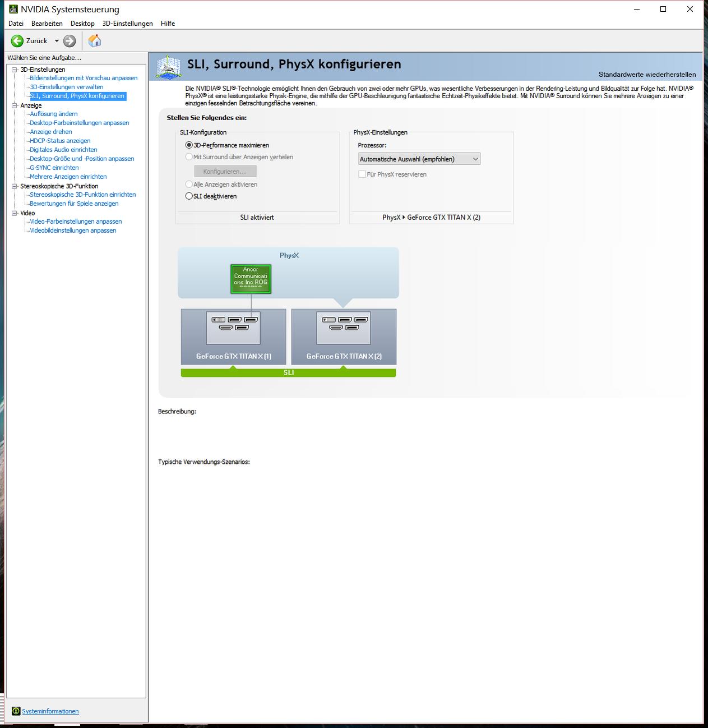Open 3D-Einstellungen verwalten task
The image size is (708, 728).
point(67,87)
